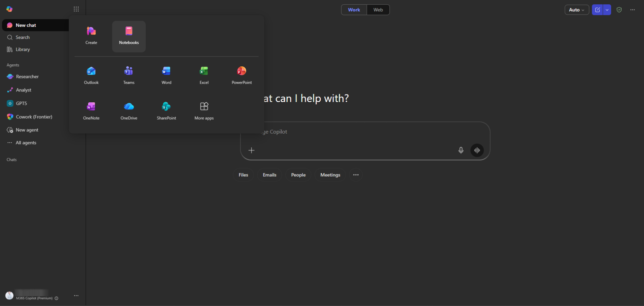This screenshot has width=644, height=306.
Task: Expand the new chat options arrow
Action: [x=607, y=10]
